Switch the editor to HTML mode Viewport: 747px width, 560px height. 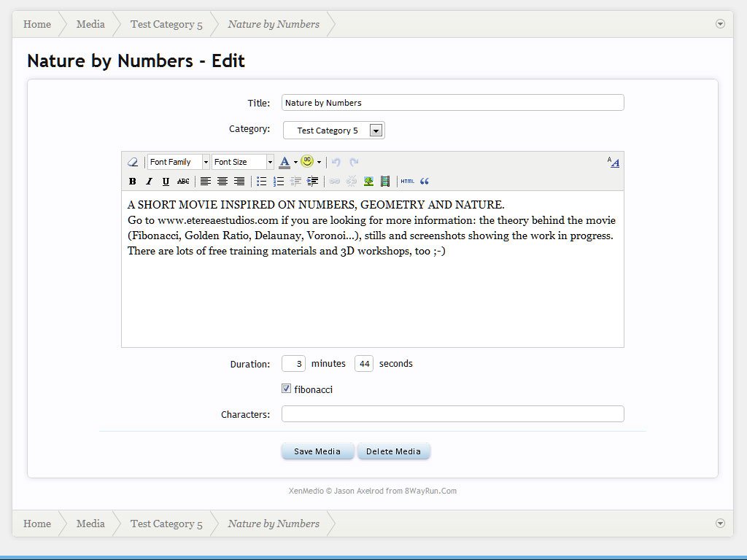tap(407, 182)
